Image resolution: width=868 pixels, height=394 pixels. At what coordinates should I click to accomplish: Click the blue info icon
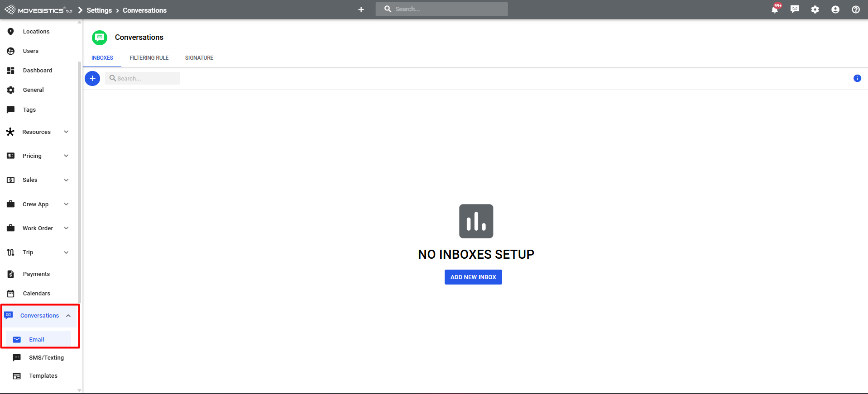[857, 78]
